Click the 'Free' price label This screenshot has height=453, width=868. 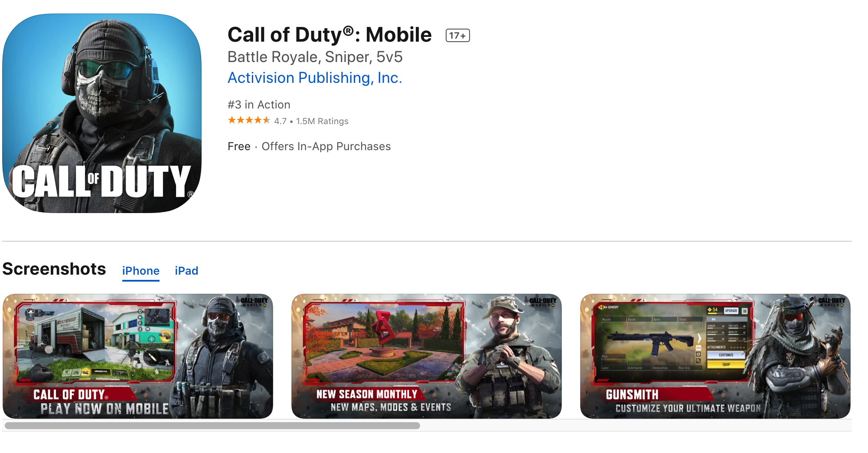click(239, 147)
